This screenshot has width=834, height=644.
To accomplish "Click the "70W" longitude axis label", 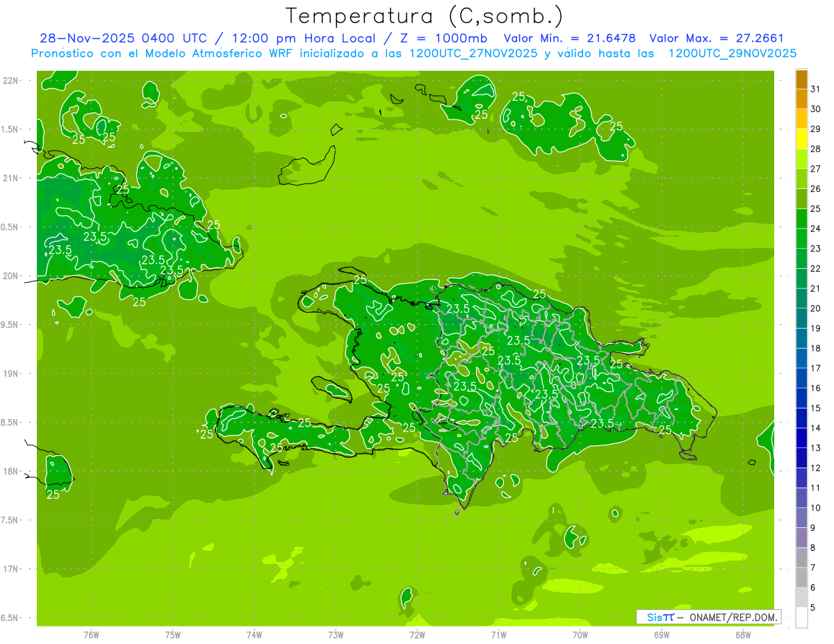I will click(580, 635).
